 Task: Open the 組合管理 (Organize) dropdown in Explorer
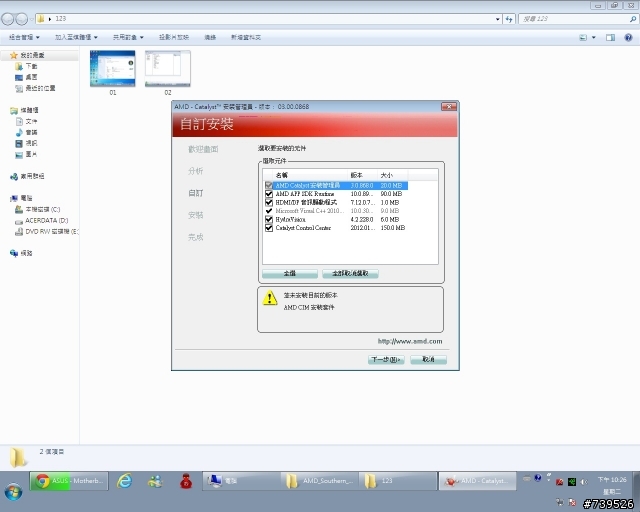24,37
